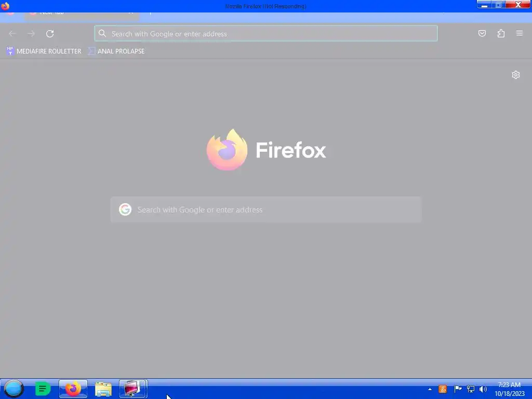Open the volume speaker tray icon
Screen dimensions: 532x399
(483, 389)
